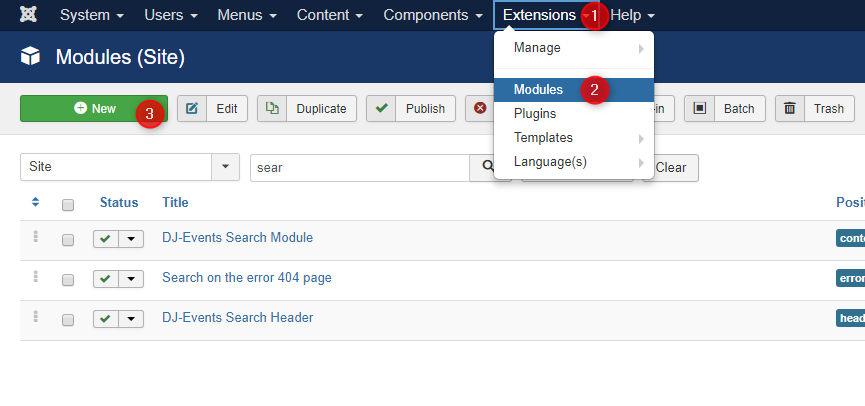
Task: Sort table by Title column
Action: coord(175,202)
